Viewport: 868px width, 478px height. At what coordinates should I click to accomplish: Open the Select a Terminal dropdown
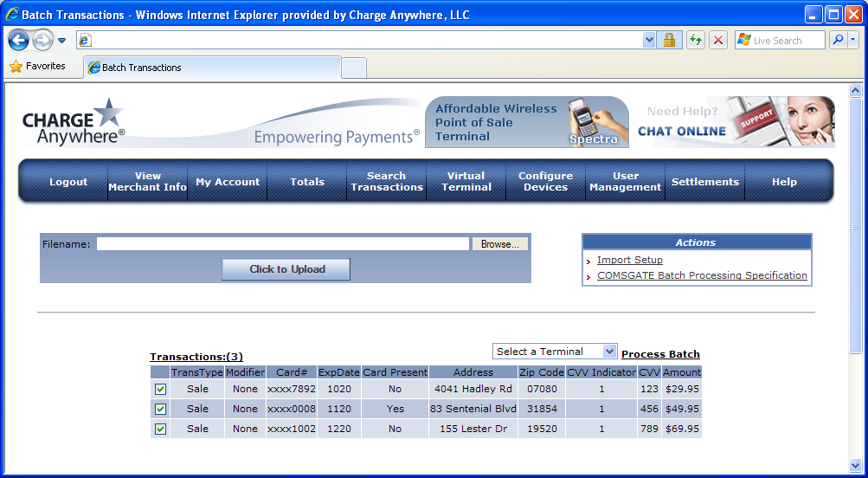[x=555, y=352]
